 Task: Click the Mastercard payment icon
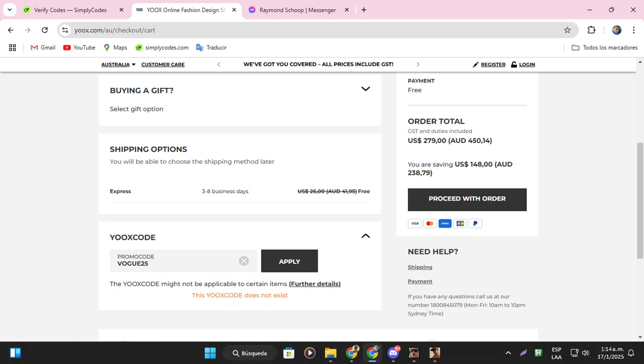[x=430, y=223]
